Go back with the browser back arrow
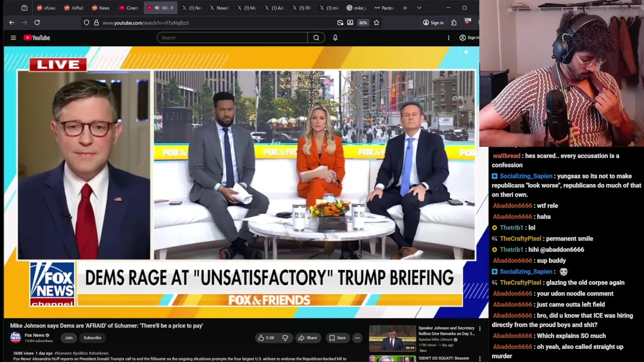The height and width of the screenshot is (362, 644). click(12, 23)
